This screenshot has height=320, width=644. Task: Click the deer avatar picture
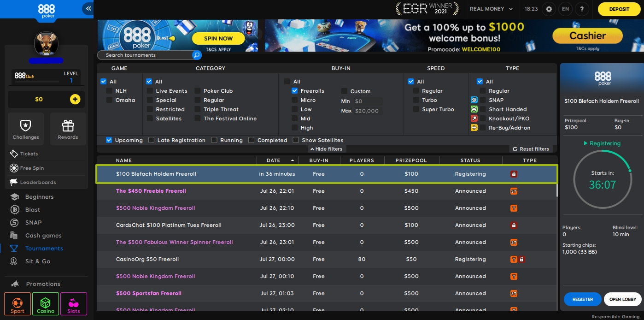click(x=46, y=43)
